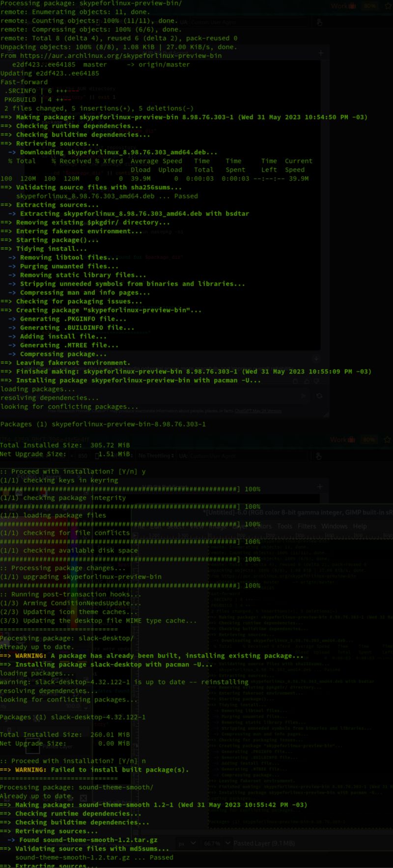Click 'Processing package: sound-theme-smooth/' line
Image resolution: width=393 pixels, height=868 pixels.
pos(77,788)
